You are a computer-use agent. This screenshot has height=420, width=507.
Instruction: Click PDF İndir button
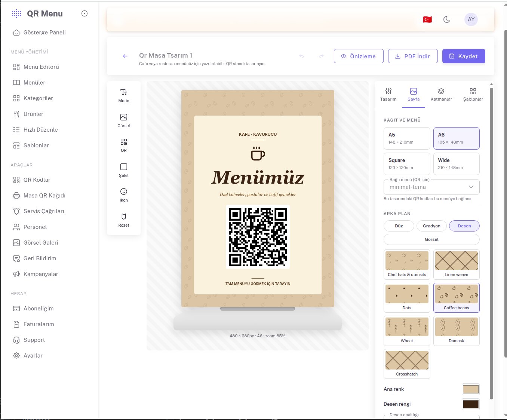(x=413, y=56)
